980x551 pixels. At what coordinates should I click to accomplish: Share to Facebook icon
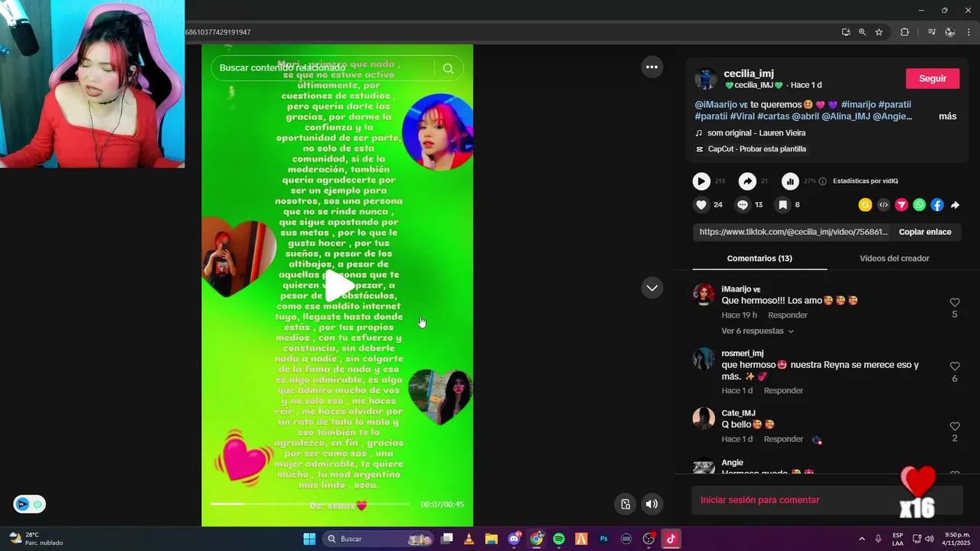(937, 205)
